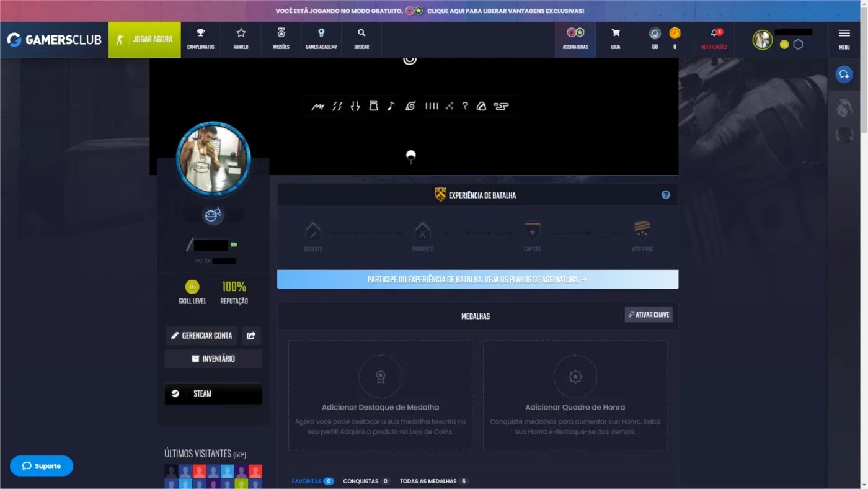Select the Veterano rank marker
Screen dimensions: 868x489
[642, 231]
